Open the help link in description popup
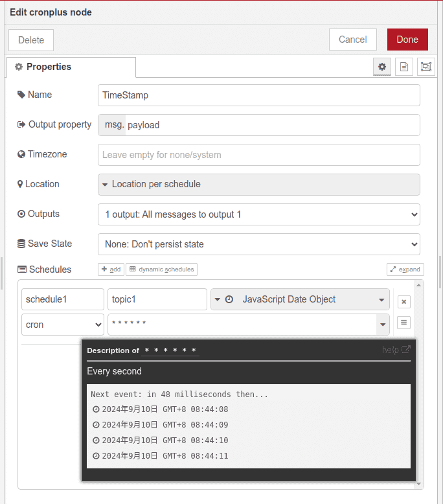Screen dimensions: 443x504 click(396, 350)
